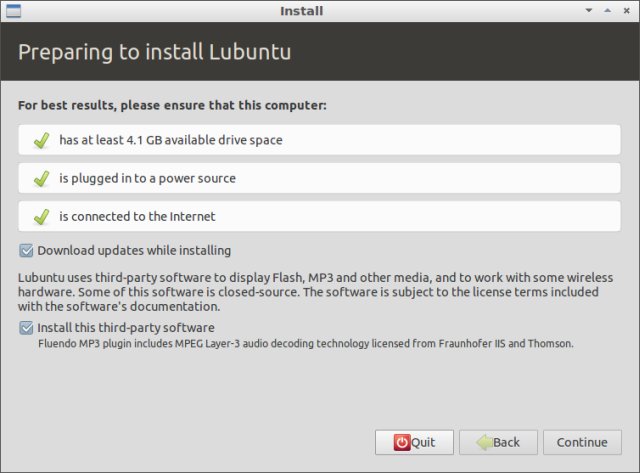Click the green checkmark for Internet connection
Screen dimensions: 640x473
[x=42, y=217]
